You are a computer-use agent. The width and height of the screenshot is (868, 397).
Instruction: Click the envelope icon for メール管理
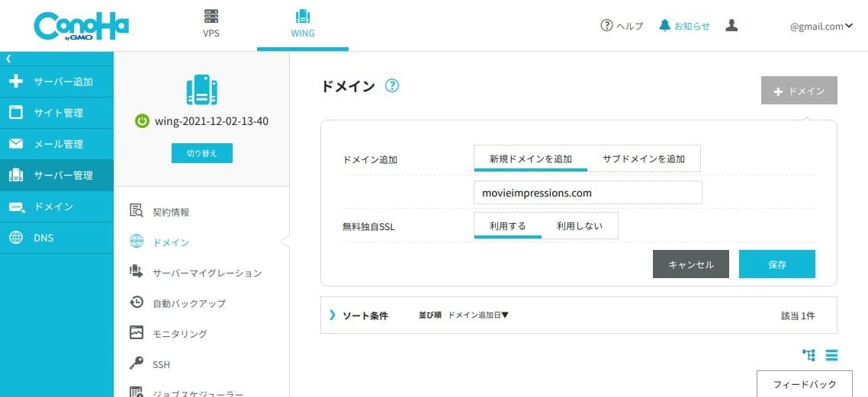(16, 144)
